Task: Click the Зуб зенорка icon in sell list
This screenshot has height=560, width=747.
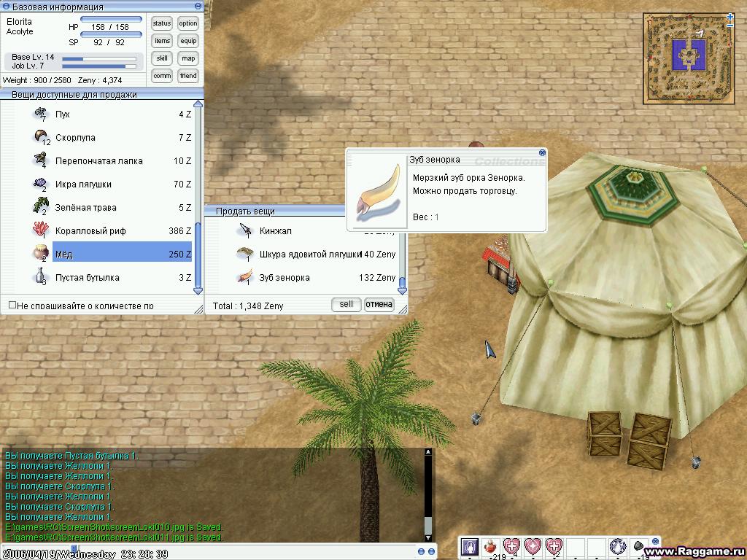Action: pos(245,277)
